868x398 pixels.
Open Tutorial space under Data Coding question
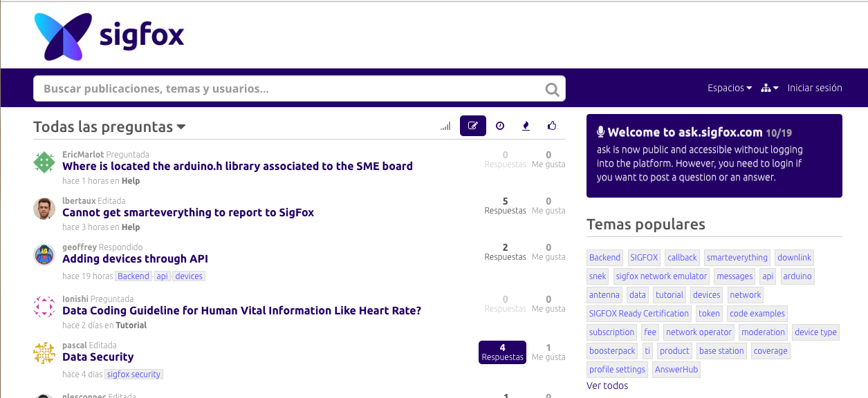(x=131, y=325)
